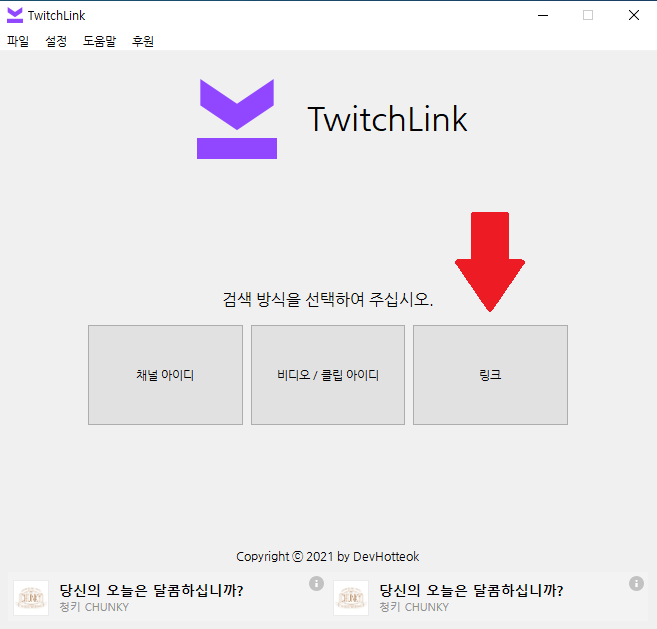657x629 pixels.
Task: Click the TwitchLink title bar app icon
Action: [15, 16]
